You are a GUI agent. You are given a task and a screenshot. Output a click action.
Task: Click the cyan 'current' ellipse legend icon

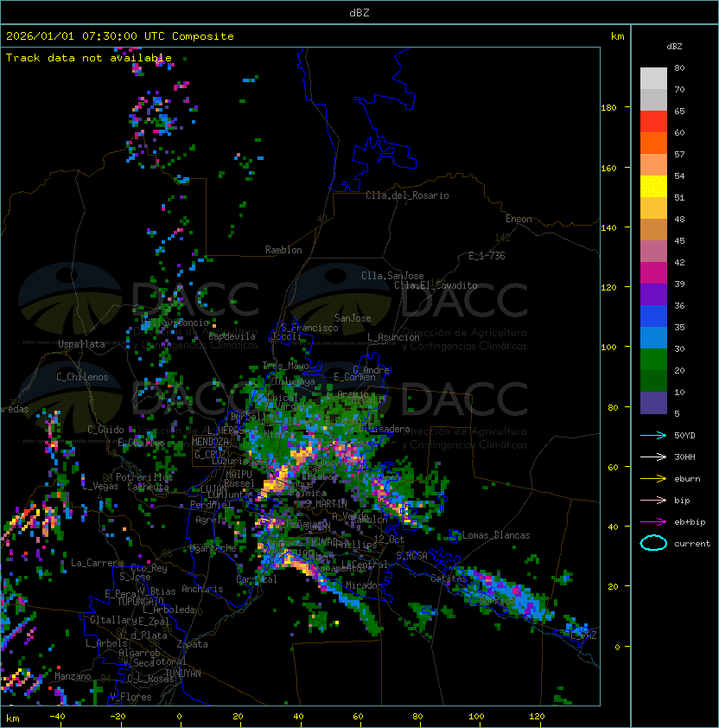tap(653, 543)
